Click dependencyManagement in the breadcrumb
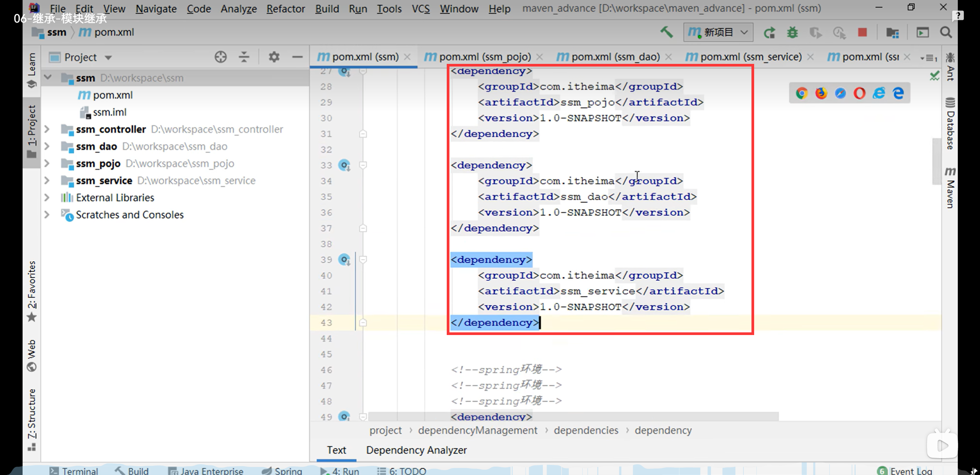This screenshot has height=475, width=980. [477, 430]
